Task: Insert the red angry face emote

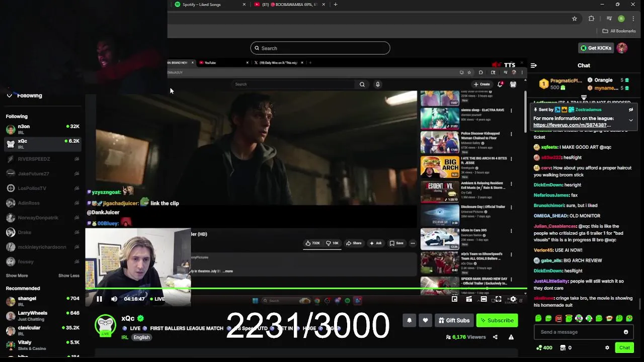Action: tap(558, 318)
